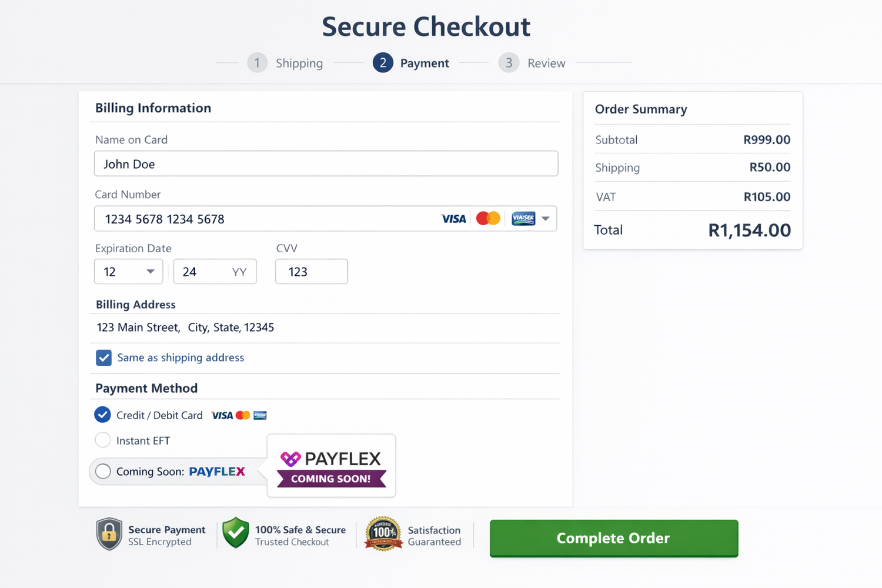This screenshot has height=588, width=882.
Task: Click the 100% Satisfaction Guaranteed badge
Action: pyautogui.click(x=383, y=533)
